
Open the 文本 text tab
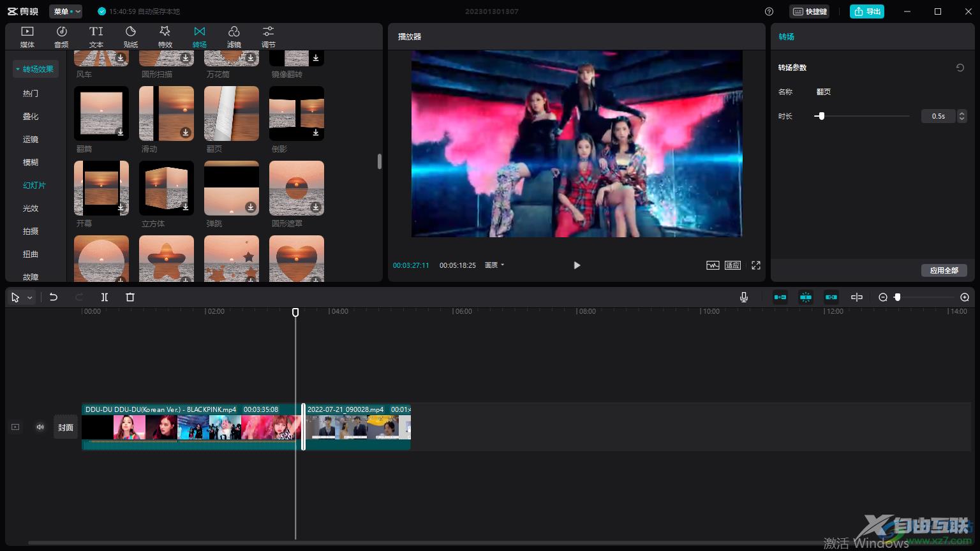[96, 37]
